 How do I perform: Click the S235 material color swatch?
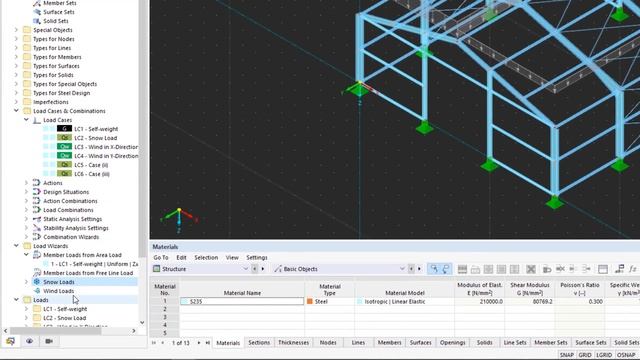(x=184, y=302)
